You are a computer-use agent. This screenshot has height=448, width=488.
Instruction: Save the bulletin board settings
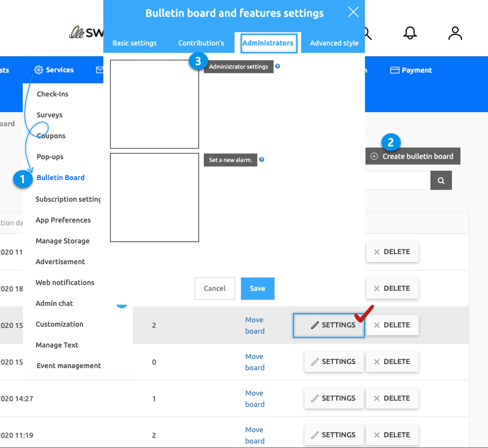click(x=257, y=289)
